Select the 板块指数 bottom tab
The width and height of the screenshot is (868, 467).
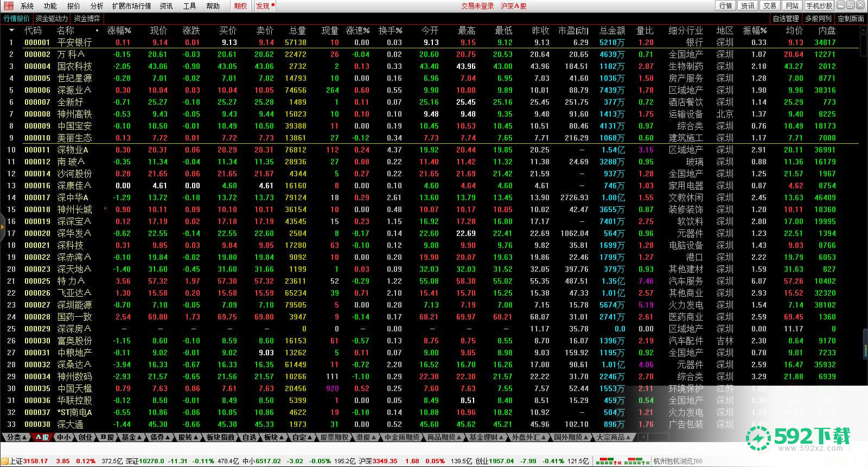pos(220,437)
